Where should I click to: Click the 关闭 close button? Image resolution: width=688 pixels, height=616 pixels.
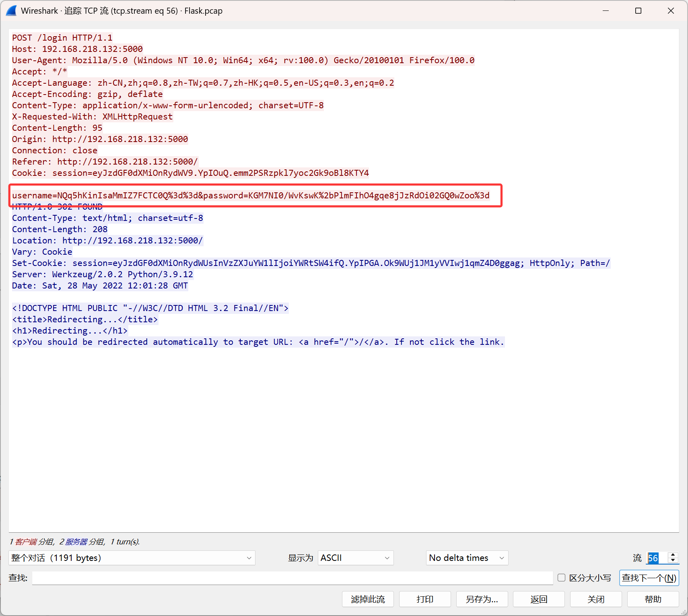click(x=596, y=599)
